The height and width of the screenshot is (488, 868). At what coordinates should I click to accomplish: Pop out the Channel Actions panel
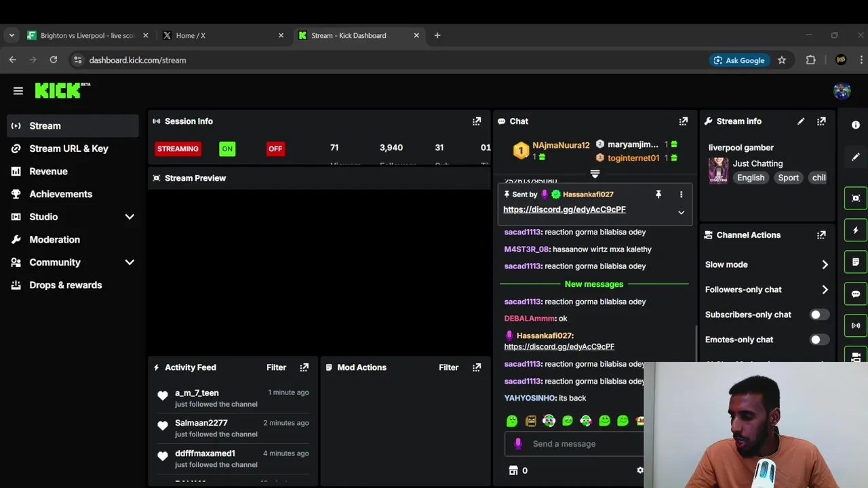(821, 235)
